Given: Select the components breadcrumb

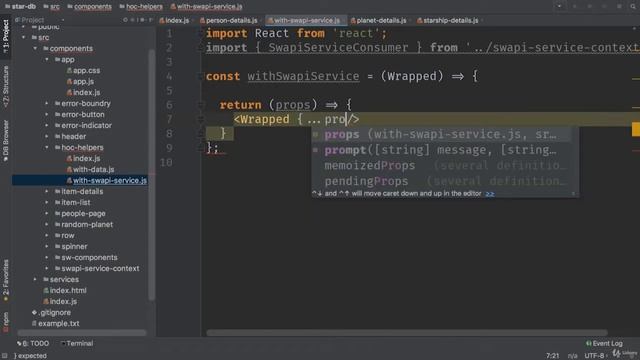Looking at the screenshot, I should [89, 7].
